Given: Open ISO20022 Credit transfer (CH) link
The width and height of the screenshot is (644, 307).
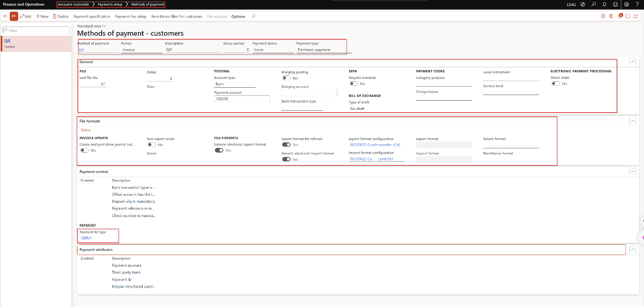Looking at the screenshot, I should click(x=375, y=145).
